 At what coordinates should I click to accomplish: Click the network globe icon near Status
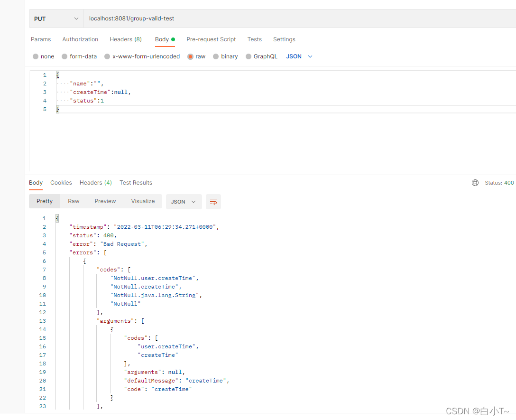[475, 183]
